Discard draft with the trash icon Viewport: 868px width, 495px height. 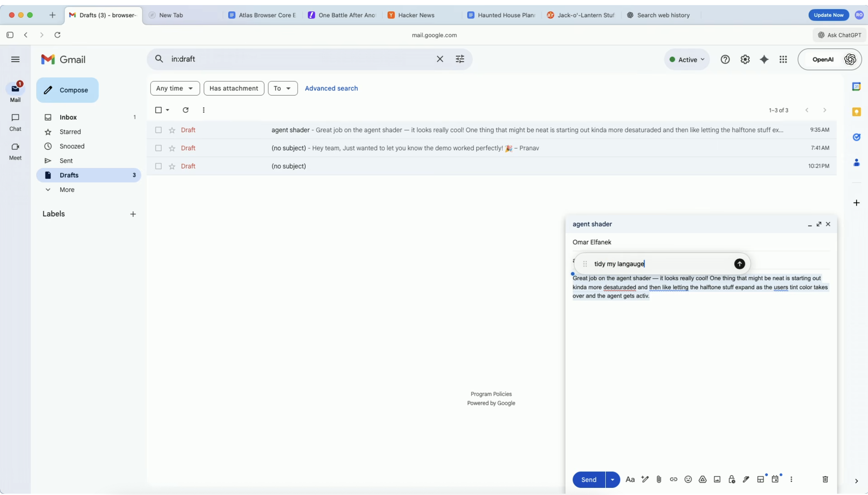click(825, 479)
